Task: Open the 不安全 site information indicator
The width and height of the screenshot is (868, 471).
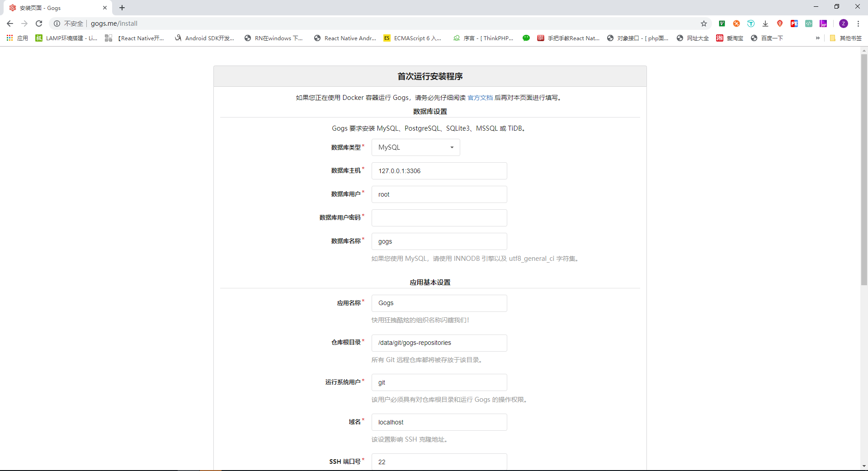Action: click(69, 24)
